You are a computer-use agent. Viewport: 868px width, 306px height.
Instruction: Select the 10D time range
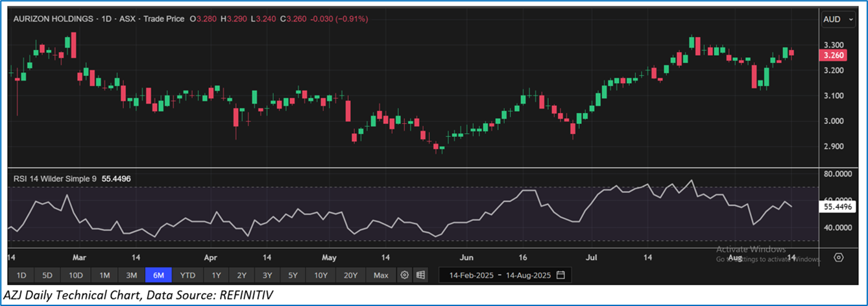76,275
